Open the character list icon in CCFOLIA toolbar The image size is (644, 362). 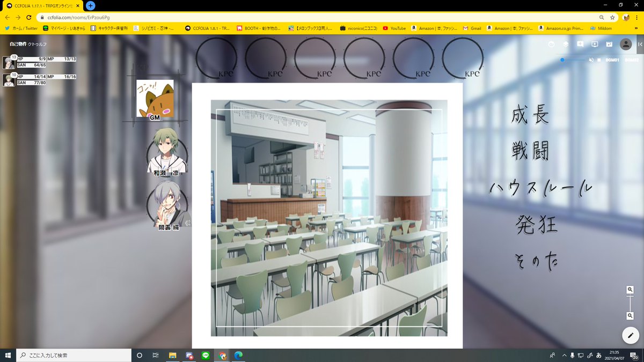(552, 44)
